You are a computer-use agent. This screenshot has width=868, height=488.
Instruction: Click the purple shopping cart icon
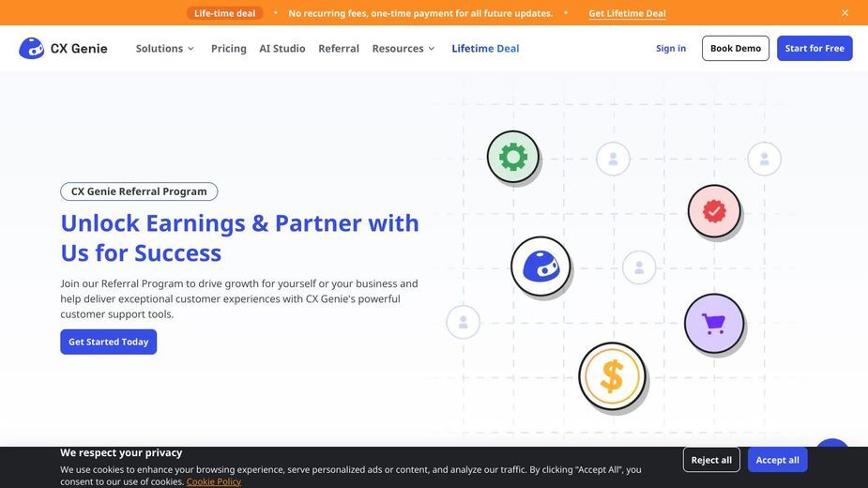point(714,324)
